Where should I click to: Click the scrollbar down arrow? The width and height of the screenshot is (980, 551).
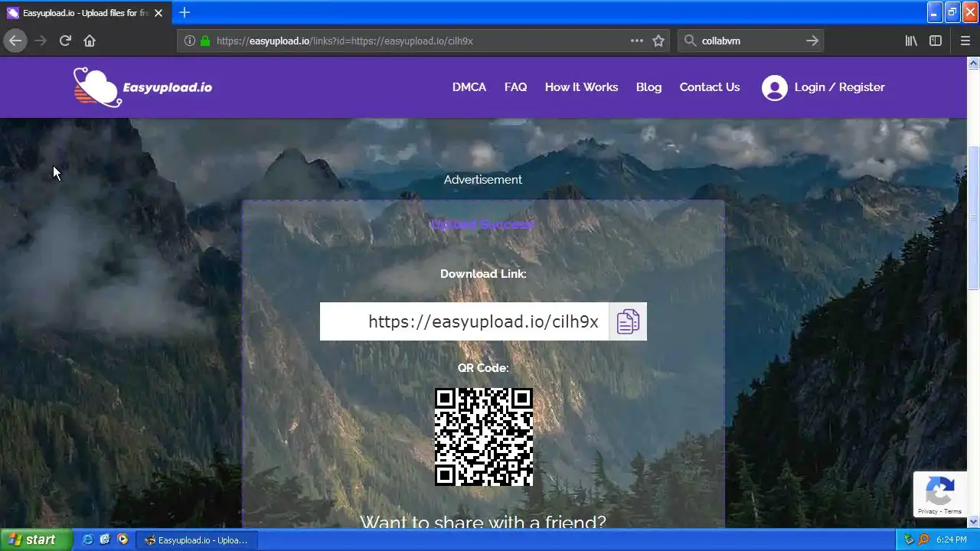974,522
